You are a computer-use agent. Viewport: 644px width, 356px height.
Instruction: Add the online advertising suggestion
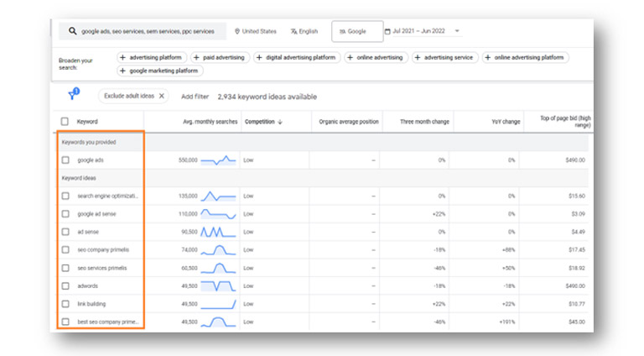376,58
